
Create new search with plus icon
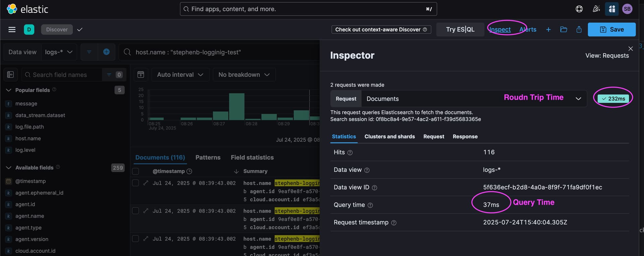(548, 30)
